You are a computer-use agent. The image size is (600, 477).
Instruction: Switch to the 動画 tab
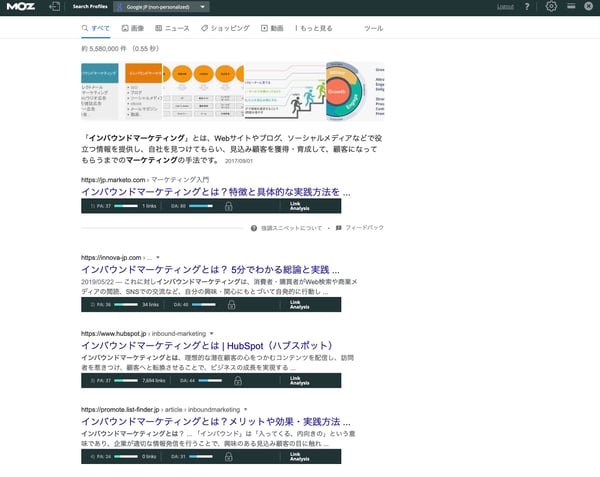pyautogui.click(x=272, y=28)
